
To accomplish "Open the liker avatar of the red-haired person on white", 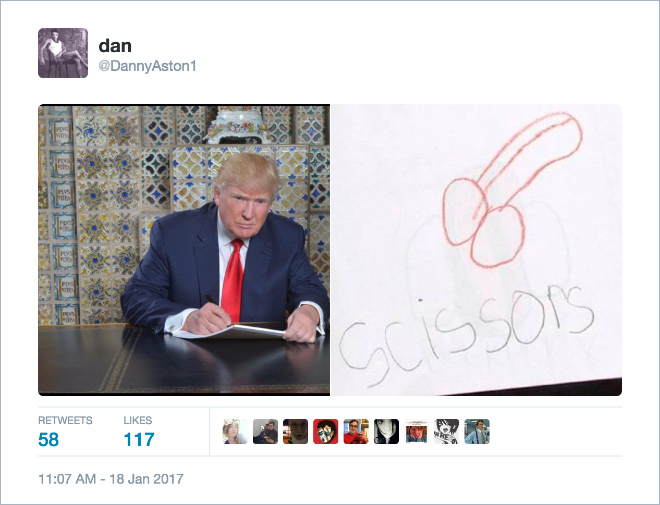I will (x=417, y=431).
